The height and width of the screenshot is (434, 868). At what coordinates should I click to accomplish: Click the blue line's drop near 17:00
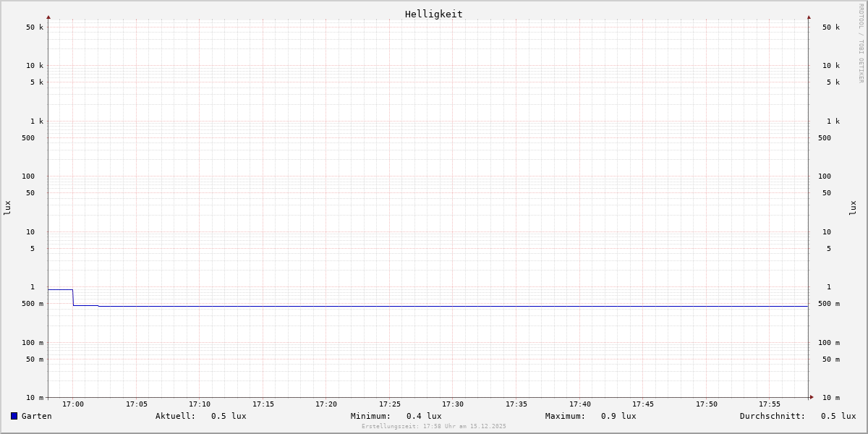(x=73, y=297)
